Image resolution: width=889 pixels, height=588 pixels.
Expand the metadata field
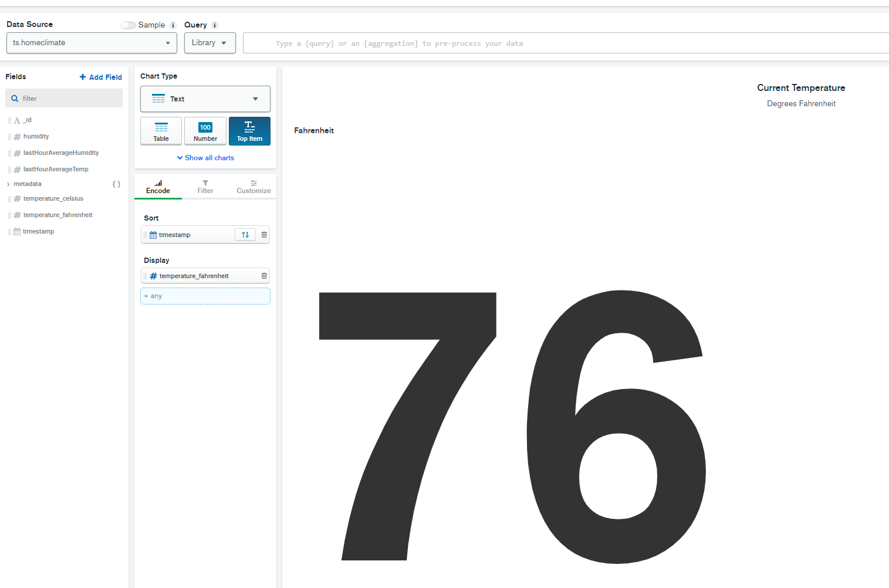pos(8,184)
